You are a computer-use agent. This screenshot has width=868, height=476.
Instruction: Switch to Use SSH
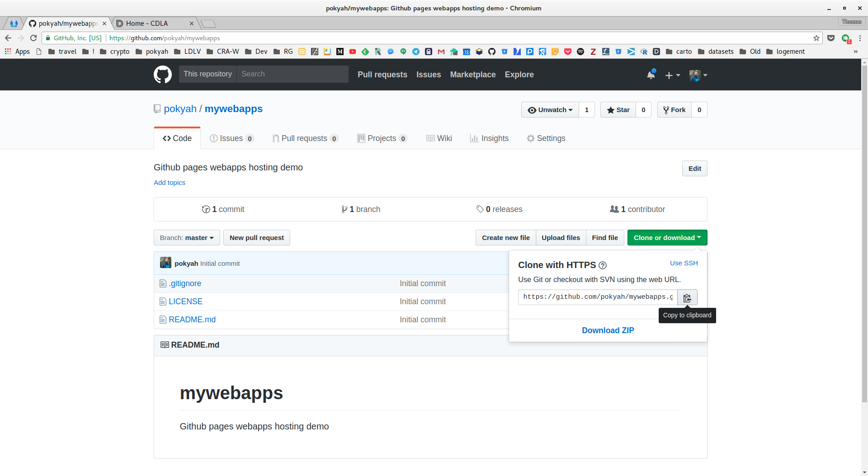pos(684,263)
